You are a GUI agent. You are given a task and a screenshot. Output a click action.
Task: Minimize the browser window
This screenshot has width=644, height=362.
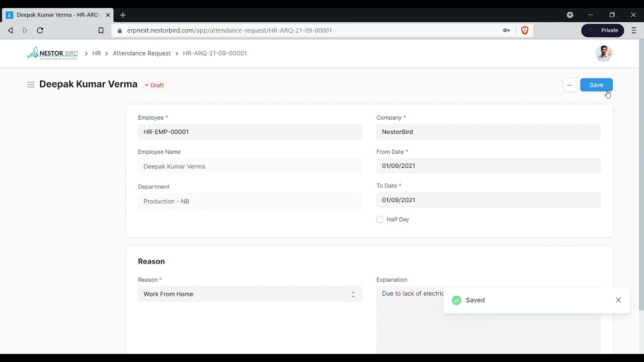tap(591, 15)
